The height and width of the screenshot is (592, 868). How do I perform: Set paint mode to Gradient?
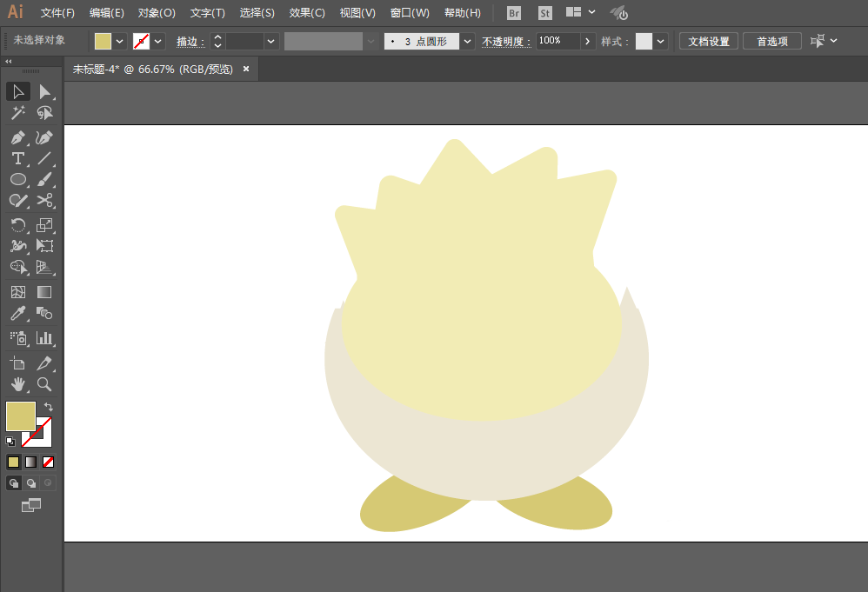coord(31,462)
